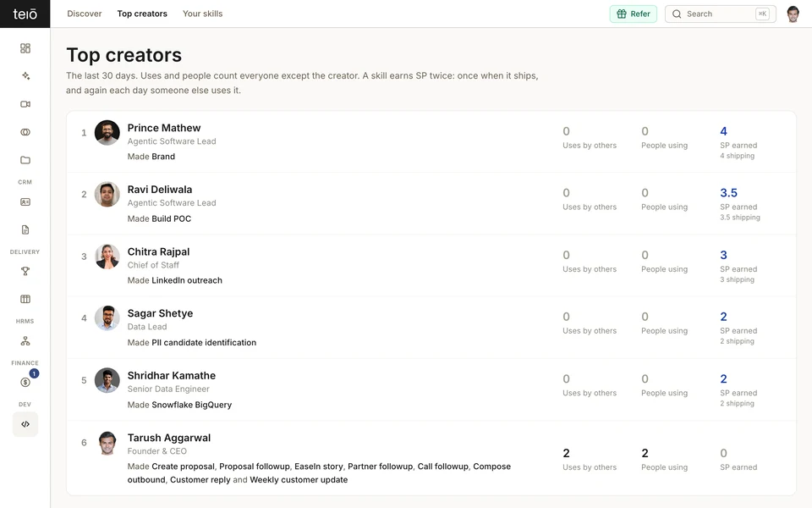Open the folder icon in sidebar
Viewport: 812px width, 508px height.
[25, 160]
